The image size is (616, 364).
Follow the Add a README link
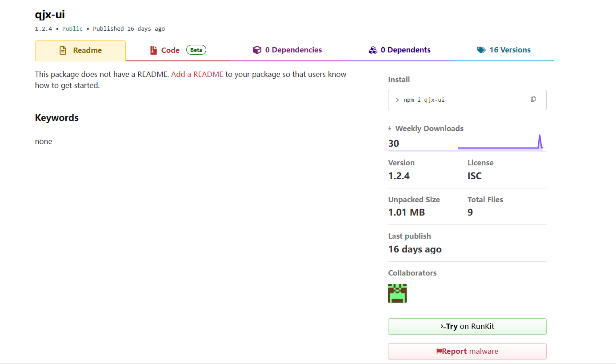(197, 74)
